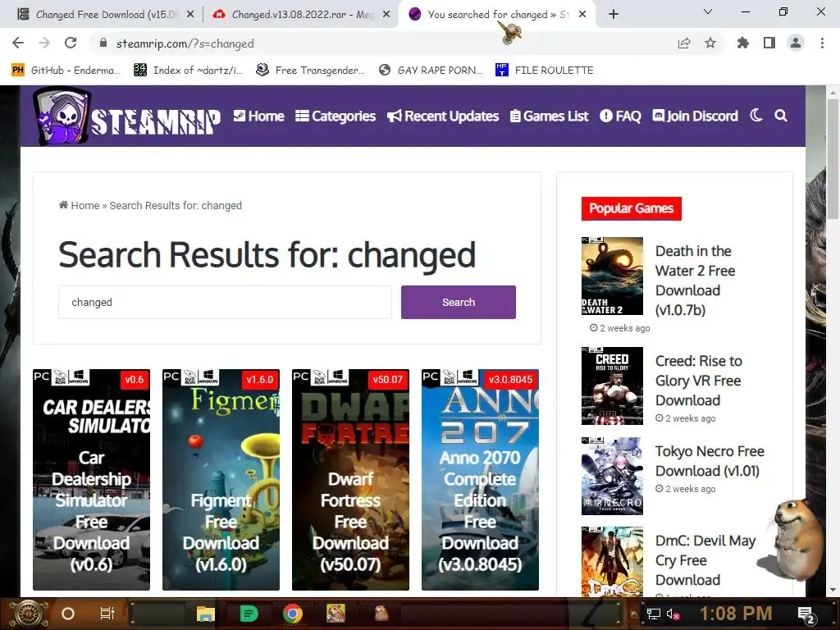This screenshot has height=630, width=840.
Task: Share this page icon in address bar
Action: (684, 43)
